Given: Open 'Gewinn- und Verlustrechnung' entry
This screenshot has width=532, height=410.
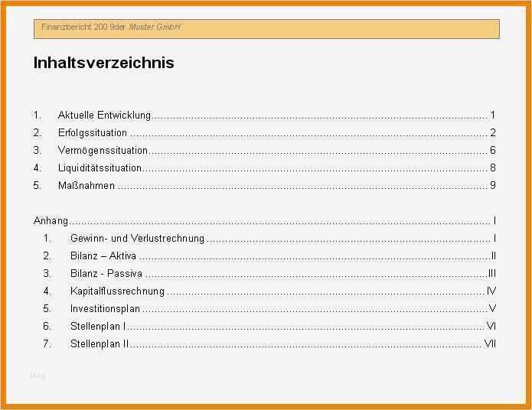Looking at the screenshot, I should (138, 239).
